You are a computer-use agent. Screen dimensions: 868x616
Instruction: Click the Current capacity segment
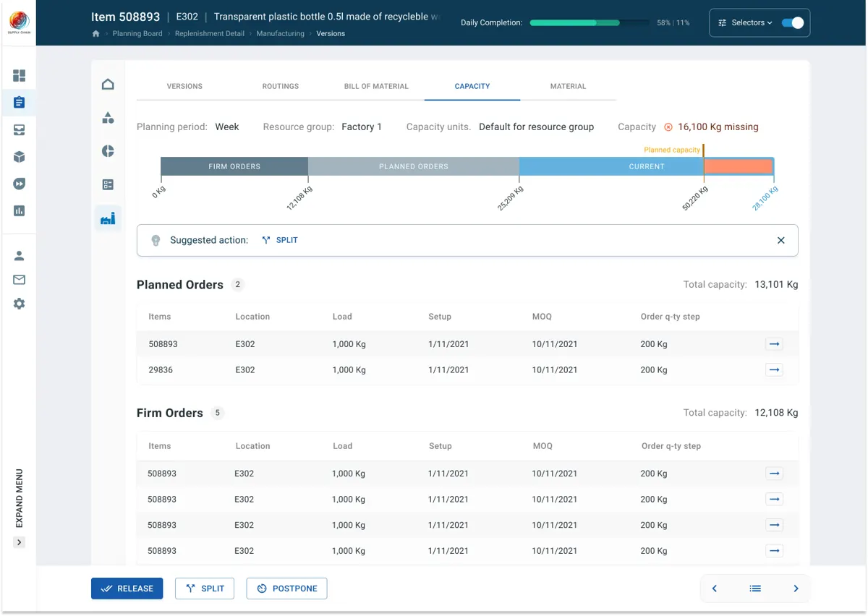[611, 166]
